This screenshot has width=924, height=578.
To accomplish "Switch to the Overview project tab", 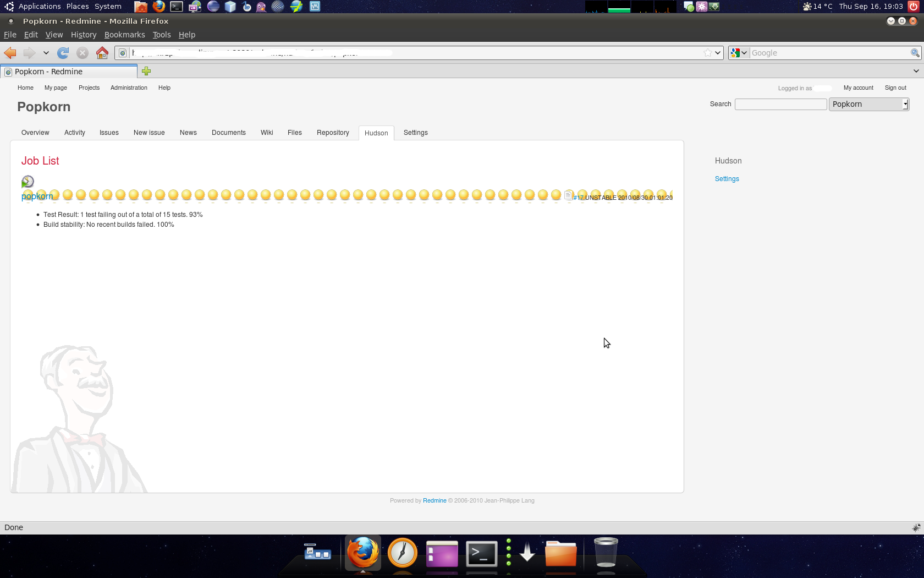I will [x=35, y=133].
